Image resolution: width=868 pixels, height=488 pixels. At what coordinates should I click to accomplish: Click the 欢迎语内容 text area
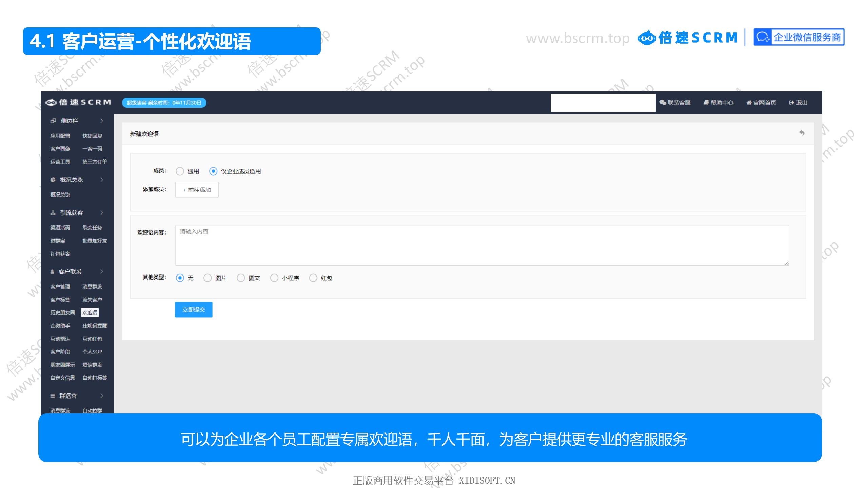point(482,245)
